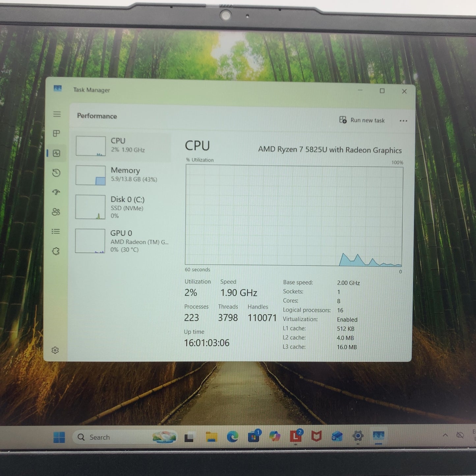Click the "60 seconds" graph label

click(197, 269)
